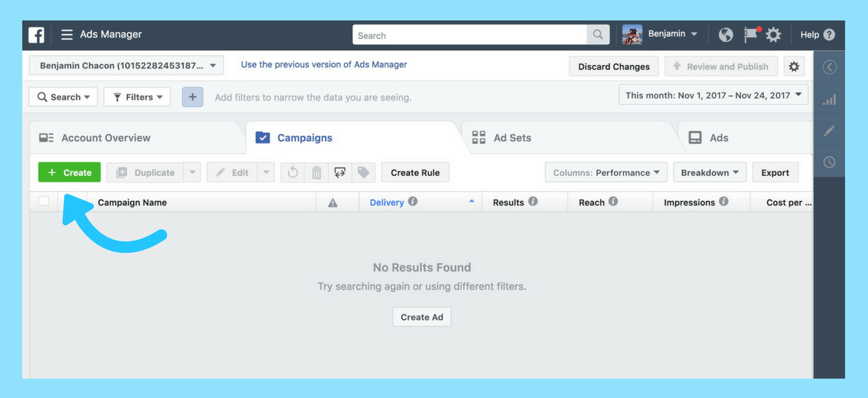The width and height of the screenshot is (868, 398).
Task: Click the Export button
Action: click(x=775, y=173)
